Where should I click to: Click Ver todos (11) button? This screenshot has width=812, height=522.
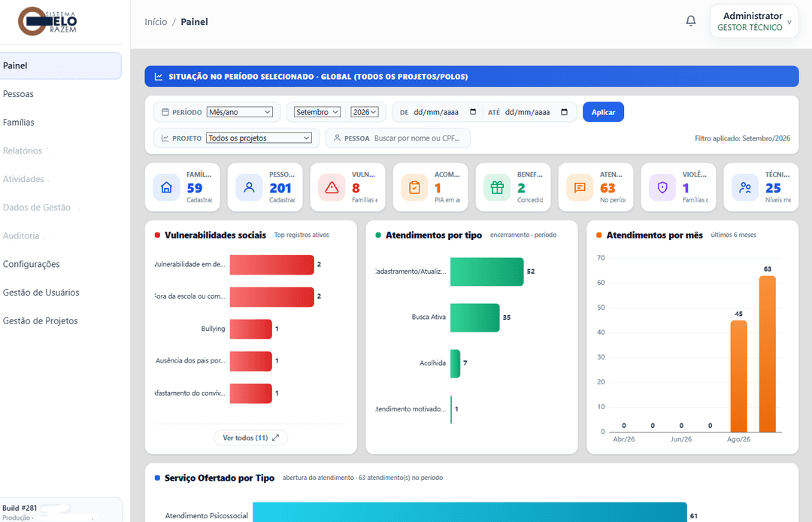[x=250, y=438]
